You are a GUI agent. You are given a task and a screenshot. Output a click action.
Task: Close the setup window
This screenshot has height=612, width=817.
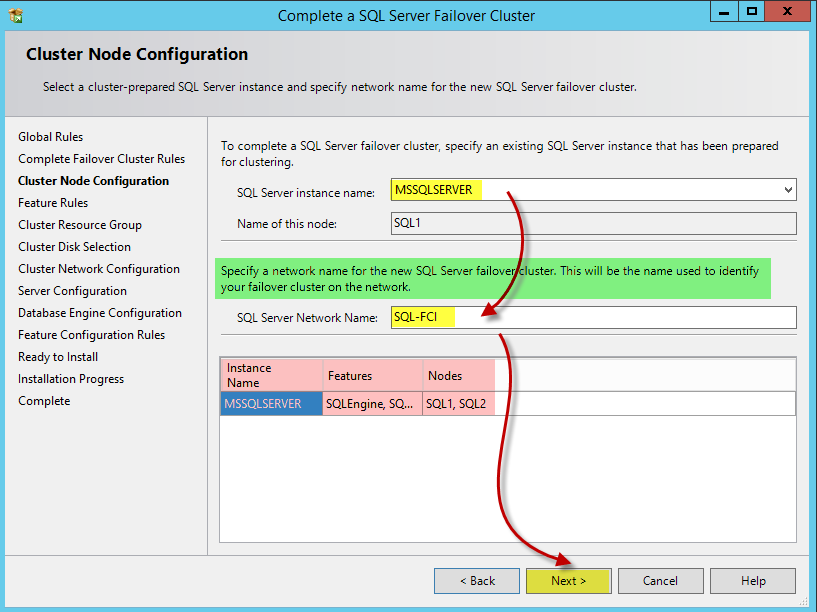tap(787, 12)
